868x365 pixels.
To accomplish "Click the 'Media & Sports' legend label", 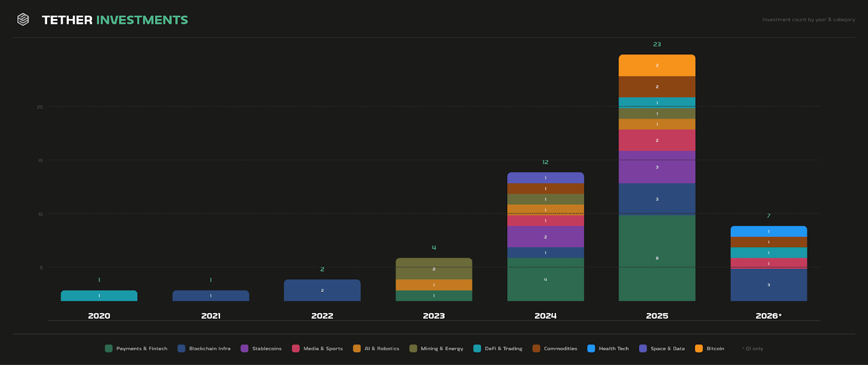I will coord(323,349).
